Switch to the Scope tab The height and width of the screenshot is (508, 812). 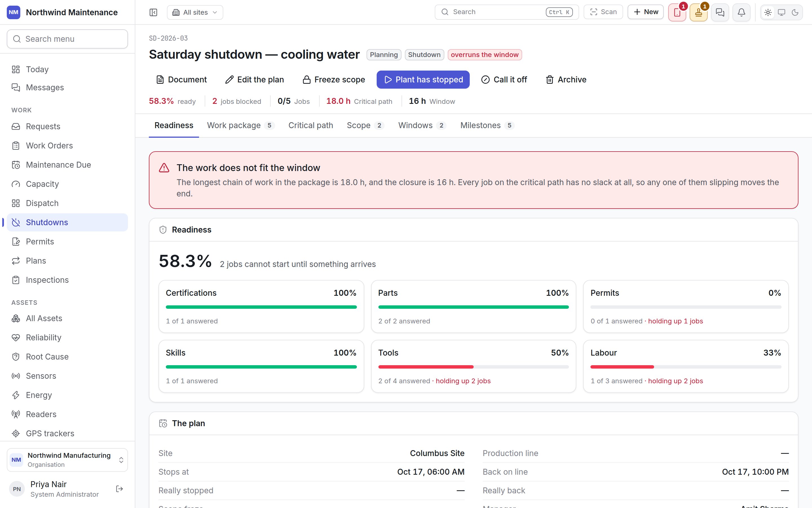(365, 125)
